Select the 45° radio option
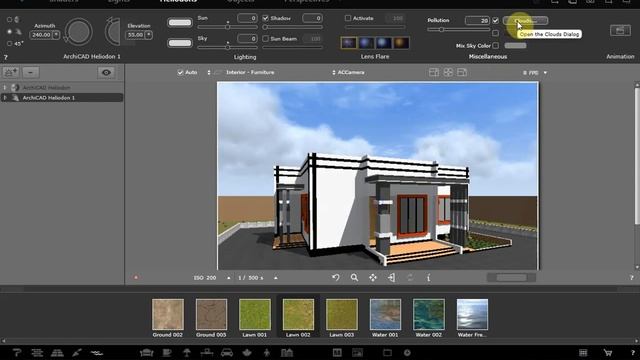640x360 pixels. [x=9, y=43]
